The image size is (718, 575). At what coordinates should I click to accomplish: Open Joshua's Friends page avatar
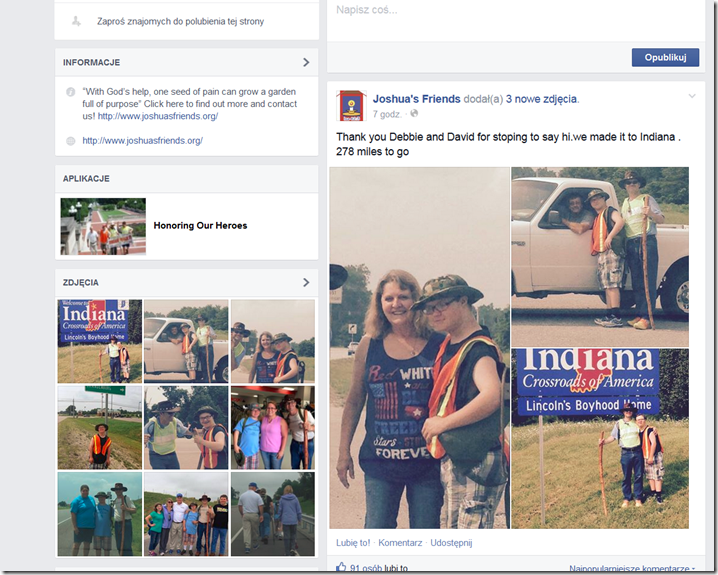tap(351, 106)
